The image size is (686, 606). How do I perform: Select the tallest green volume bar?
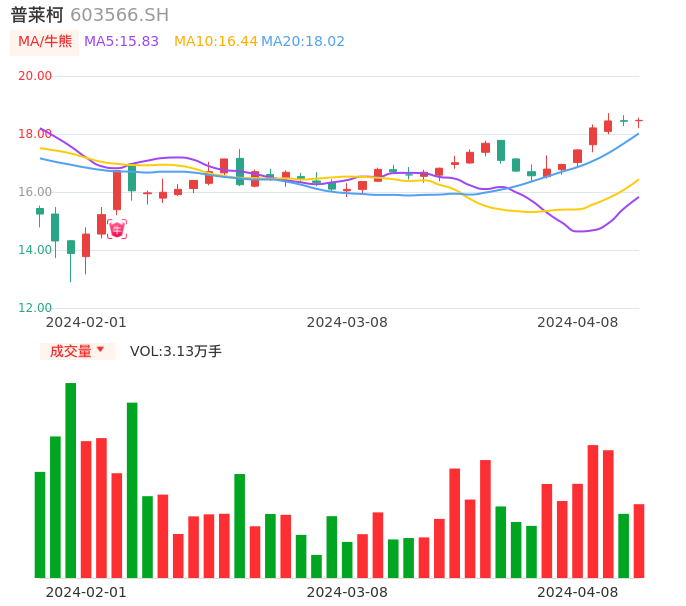[71, 480]
